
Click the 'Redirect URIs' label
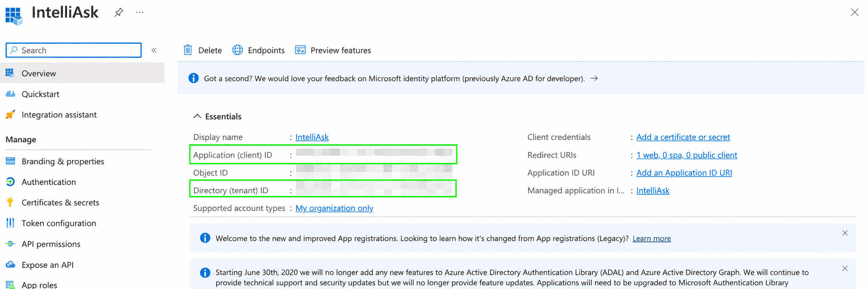coord(552,155)
